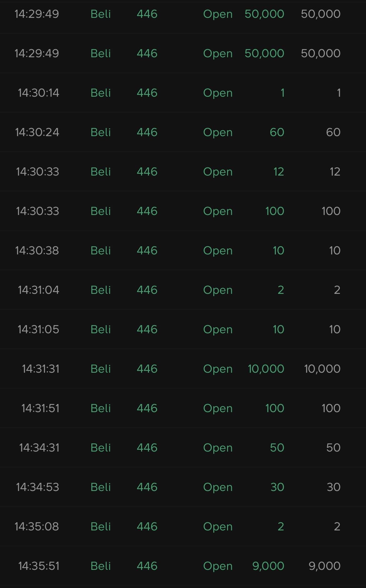Viewport: 366px width, 588px height.
Task: Click the grey 30 remaining quantity
Action: click(333, 487)
